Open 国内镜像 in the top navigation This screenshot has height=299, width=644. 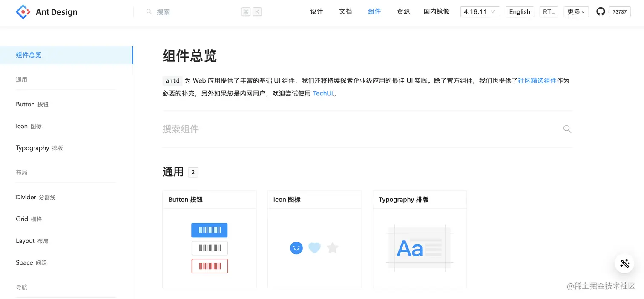(x=437, y=11)
